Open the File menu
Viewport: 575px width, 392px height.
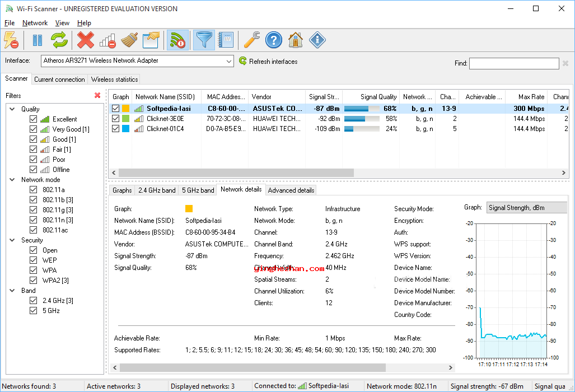click(x=10, y=23)
